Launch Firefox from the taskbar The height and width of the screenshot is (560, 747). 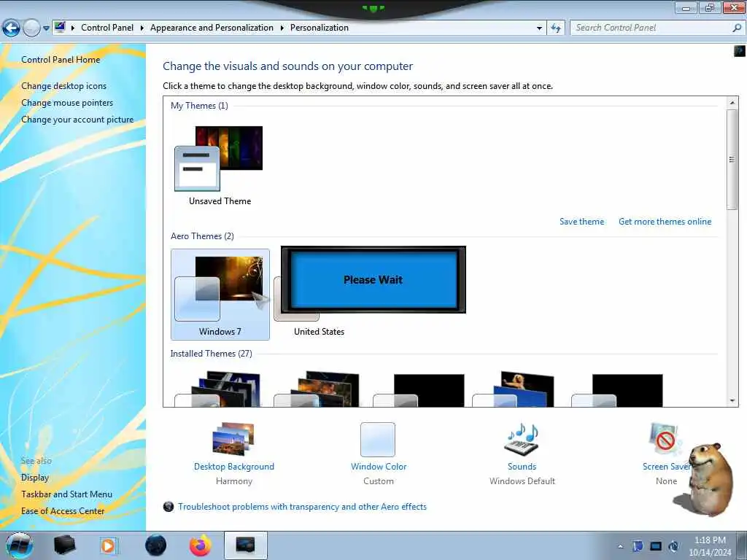click(x=201, y=545)
